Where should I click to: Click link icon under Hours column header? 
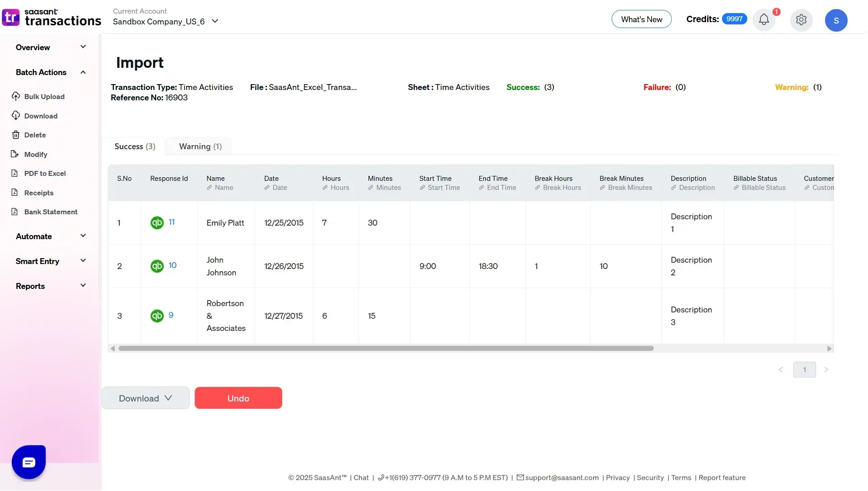click(325, 188)
